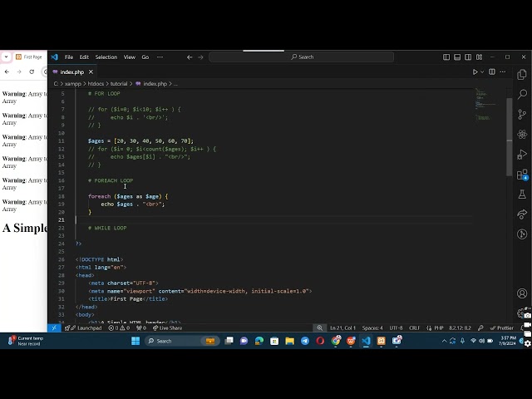
Task: Click the tutorial breadcrumb segment
Action: pyautogui.click(x=119, y=84)
